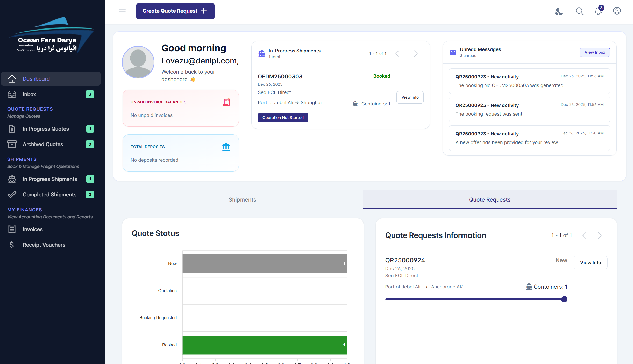Toggle dark mode moon icon

coord(559,11)
